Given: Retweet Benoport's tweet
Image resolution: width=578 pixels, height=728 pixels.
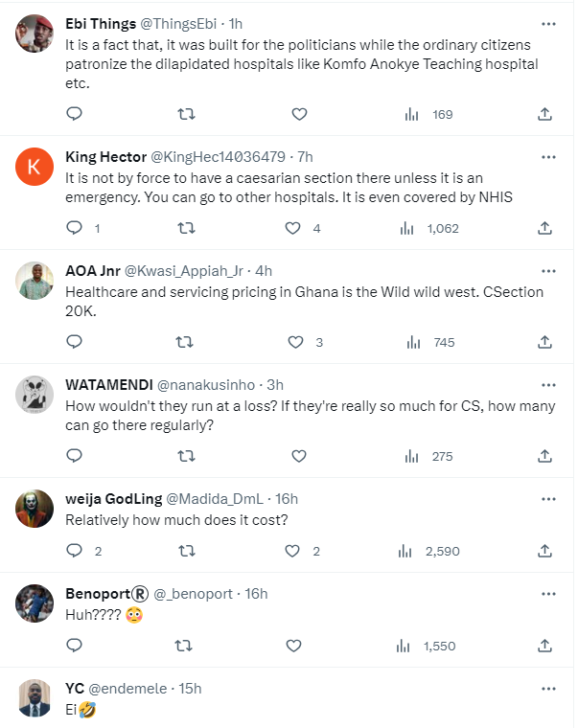Looking at the screenshot, I should (x=187, y=646).
